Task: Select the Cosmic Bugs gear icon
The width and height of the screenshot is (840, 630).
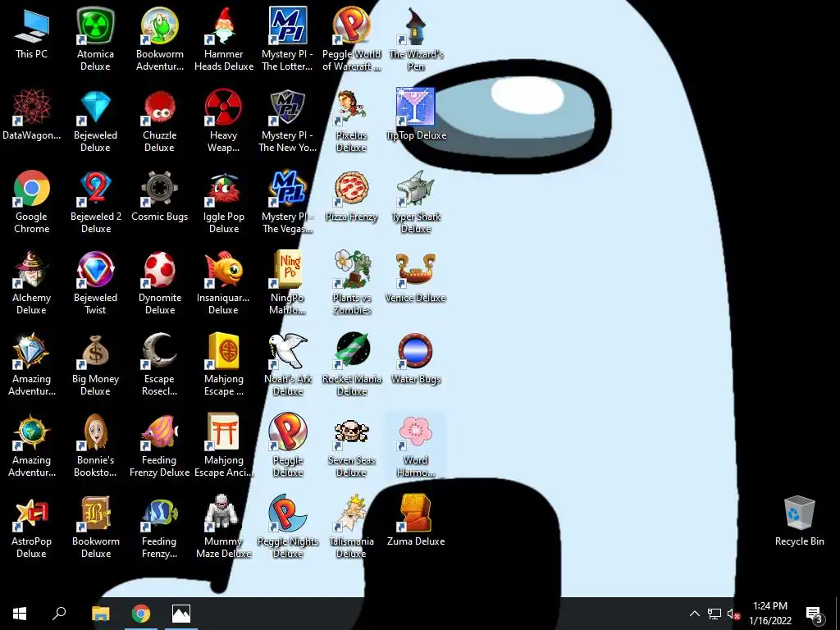Action: (x=160, y=189)
